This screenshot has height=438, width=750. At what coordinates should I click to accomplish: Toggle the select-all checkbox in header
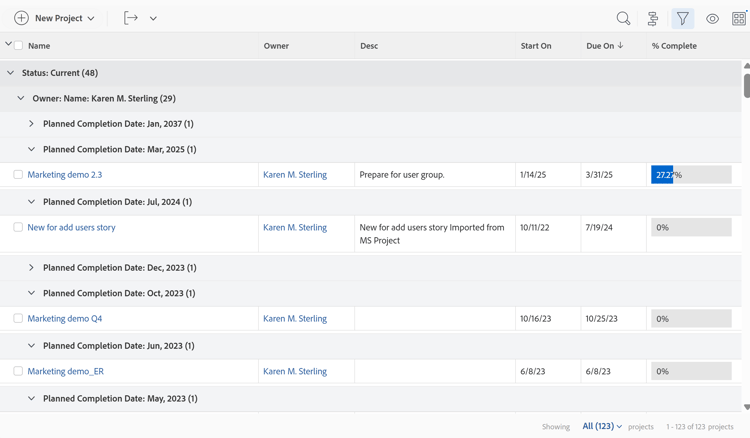click(18, 45)
